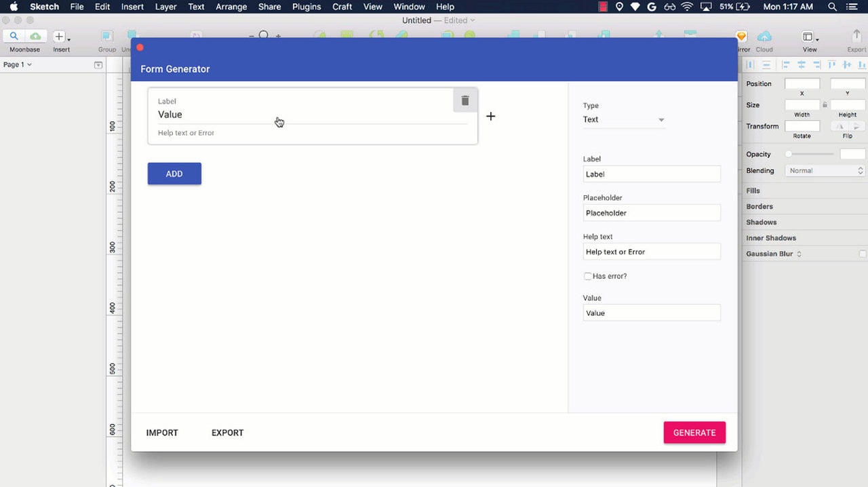868x487 pixels.
Task: Open the Craft menu
Action: point(342,7)
